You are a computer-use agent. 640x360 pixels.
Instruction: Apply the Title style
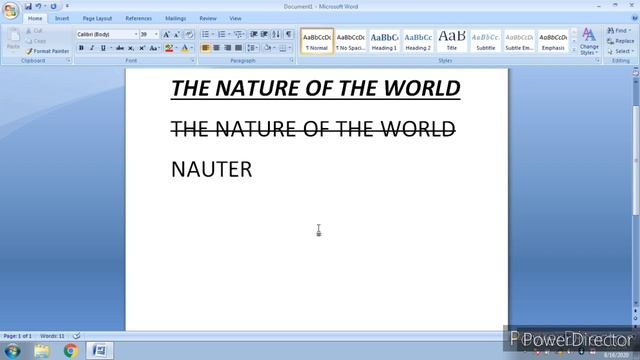(452, 41)
